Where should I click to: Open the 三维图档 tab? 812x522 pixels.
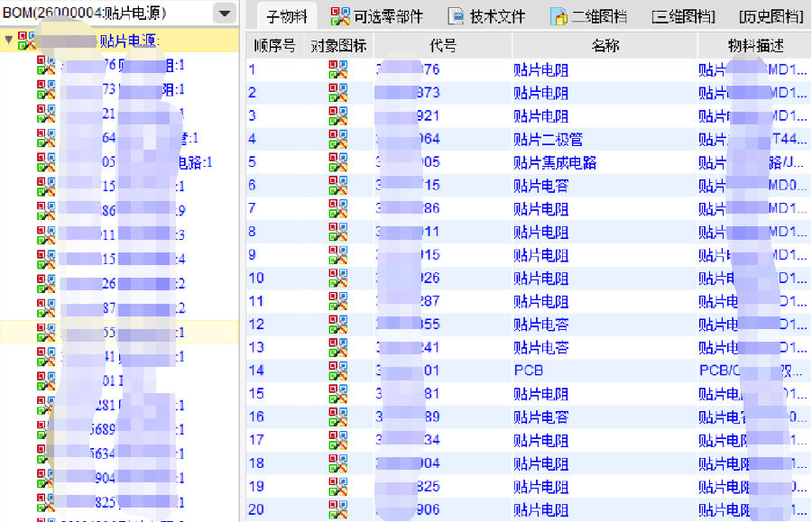pyautogui.click(x=683, y=16)
